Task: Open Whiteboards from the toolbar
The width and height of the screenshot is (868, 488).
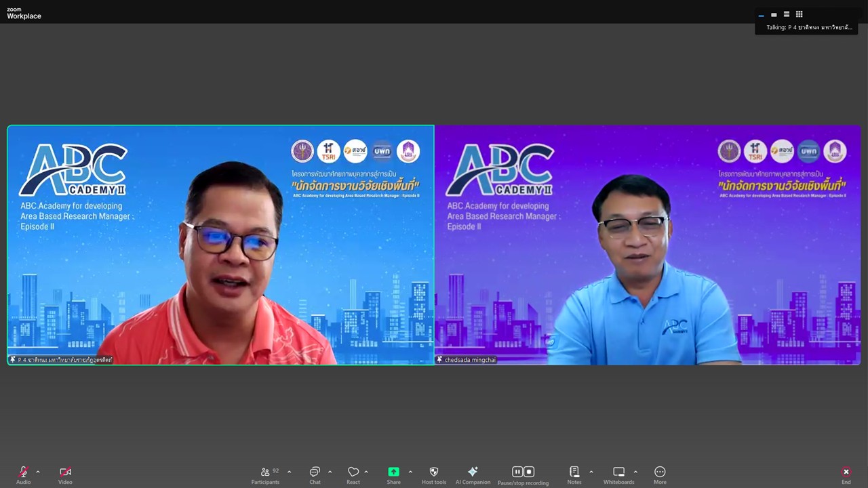Action: coord(618,475)
